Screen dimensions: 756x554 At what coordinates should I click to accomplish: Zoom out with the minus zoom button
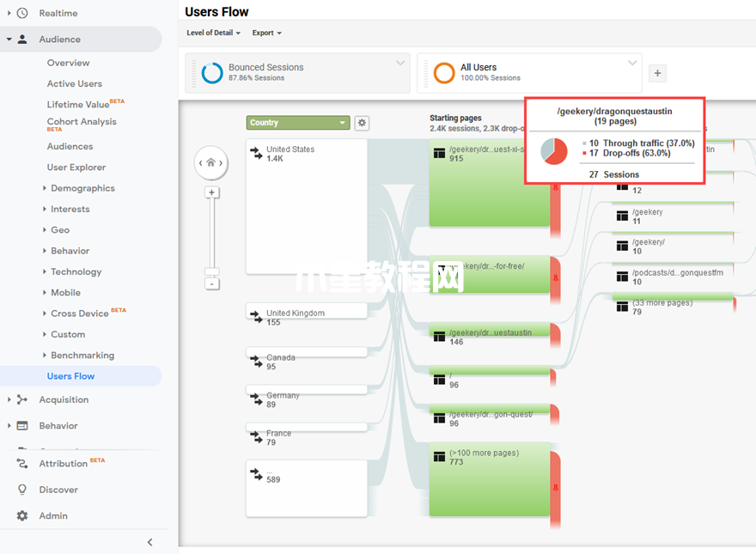pos(211,284)
